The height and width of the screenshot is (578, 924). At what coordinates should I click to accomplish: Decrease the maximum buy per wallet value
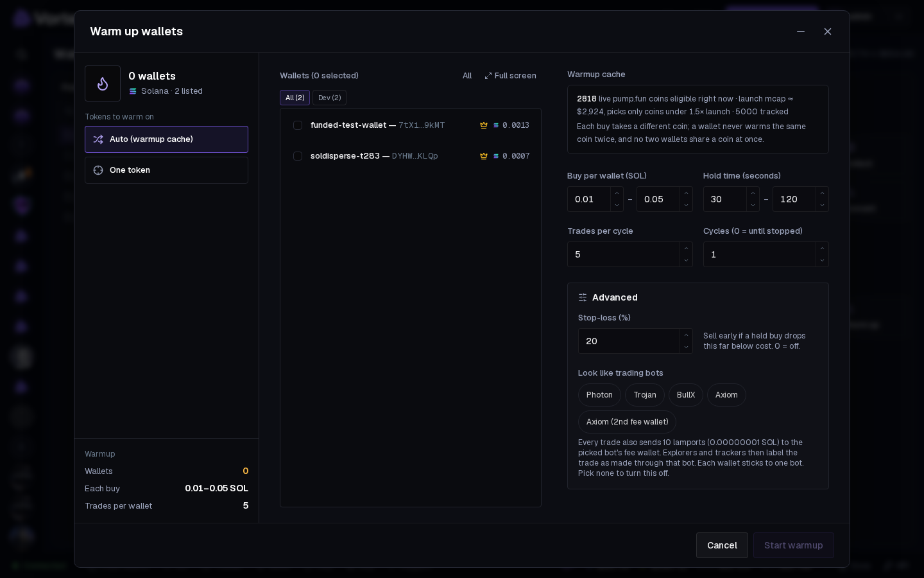click(686, 206)
